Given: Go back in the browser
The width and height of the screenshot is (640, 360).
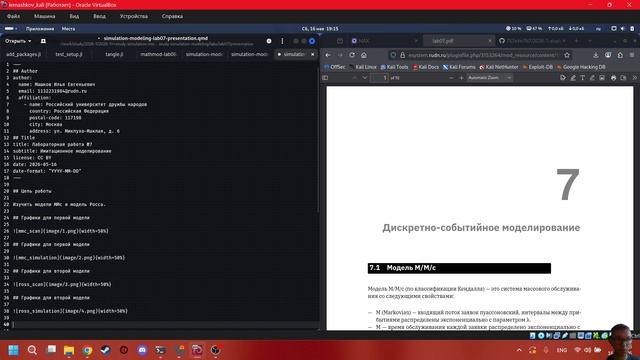Looking at the screenshot, I should [328, 55].
